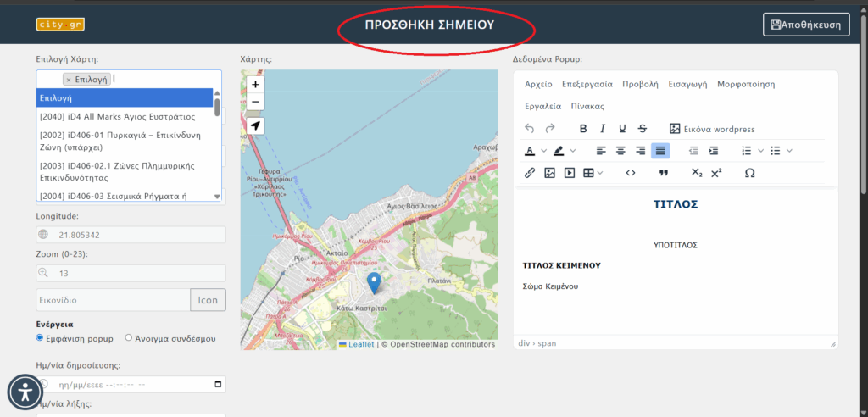
Task: Insert a link with the chain icon
Action: pyautogui.click(x=530, y=173)
